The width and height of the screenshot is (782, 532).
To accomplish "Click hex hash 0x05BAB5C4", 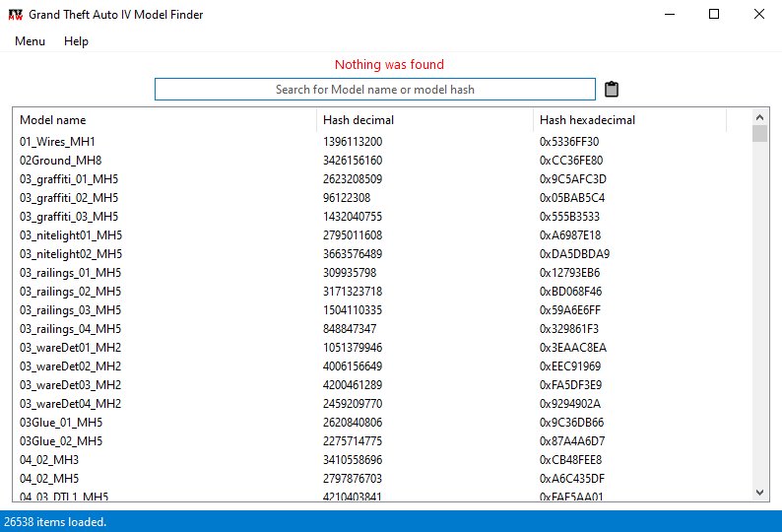I will pyautogui.click(x=572, y=198).
